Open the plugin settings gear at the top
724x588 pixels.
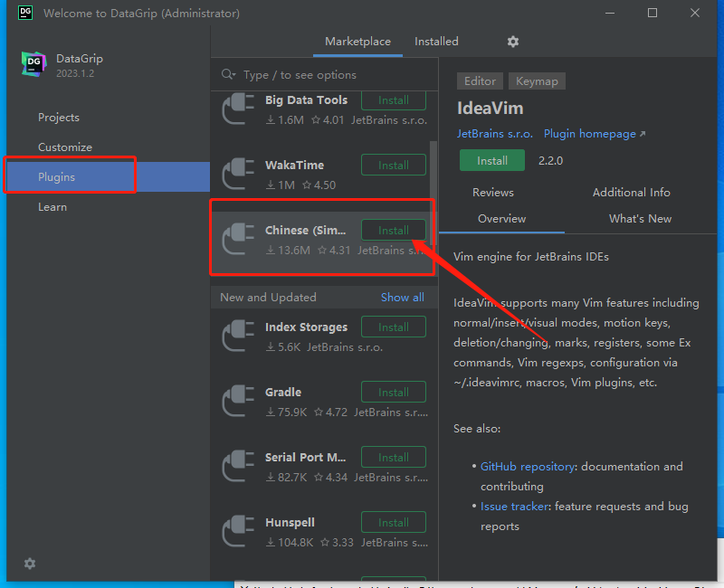pos(512,42)
